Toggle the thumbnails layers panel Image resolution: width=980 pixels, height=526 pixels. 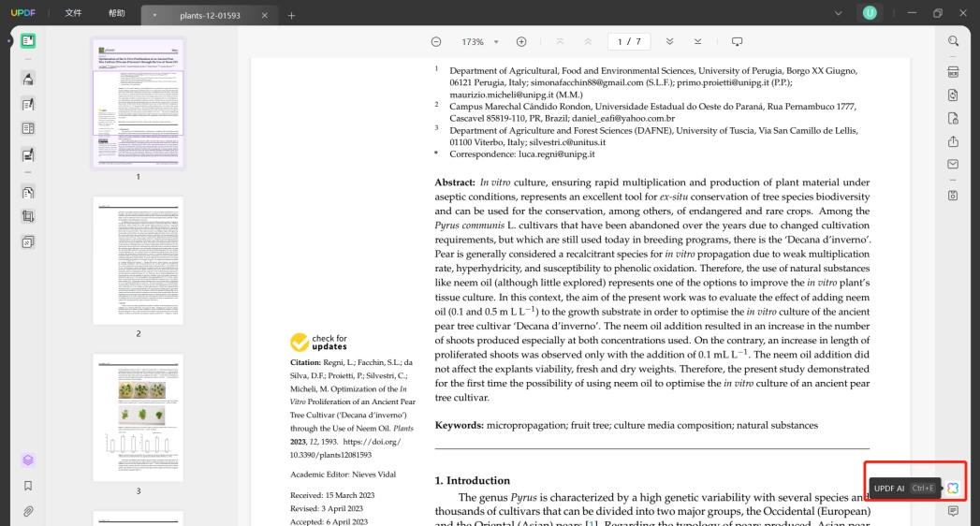coord(27,460)
